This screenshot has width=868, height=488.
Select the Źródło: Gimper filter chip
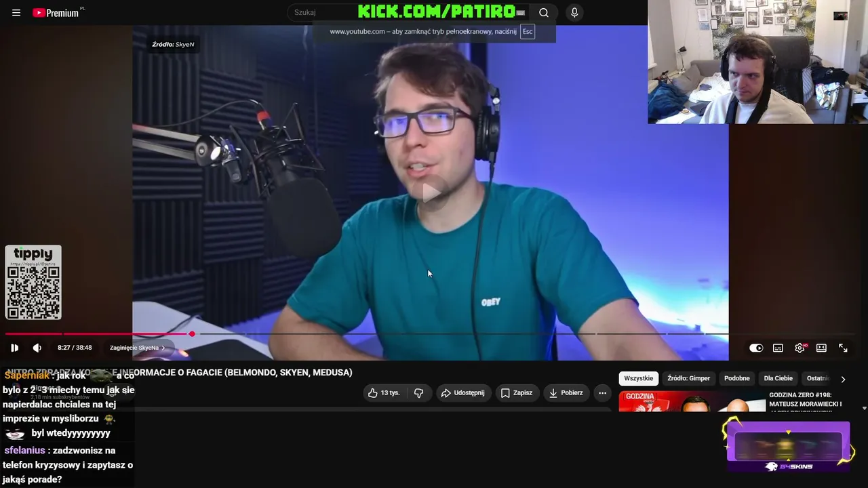coord(688,378)
